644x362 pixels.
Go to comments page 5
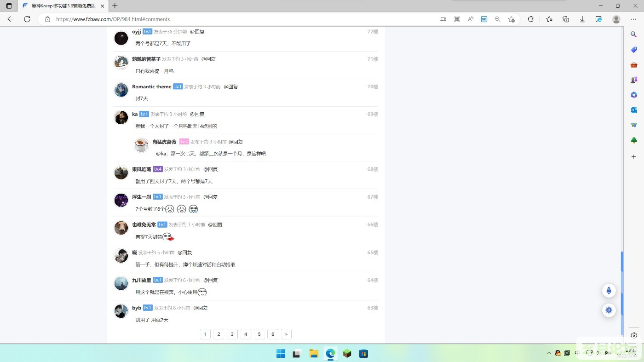point(259,334)
